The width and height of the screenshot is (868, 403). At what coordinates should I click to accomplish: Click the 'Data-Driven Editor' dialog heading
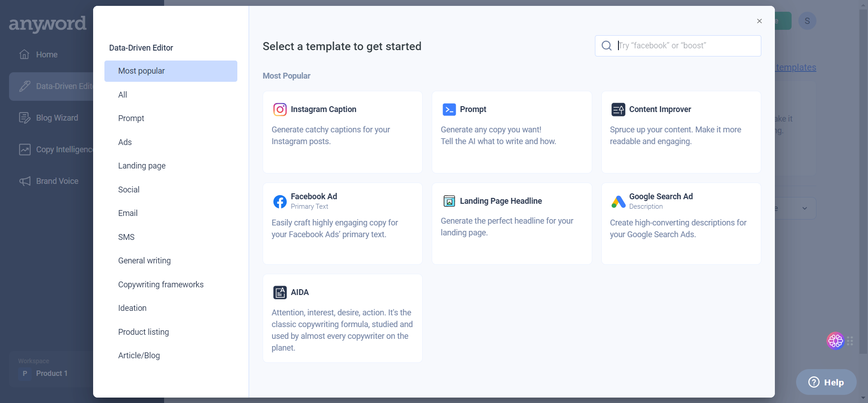click(x=141, y=48)
